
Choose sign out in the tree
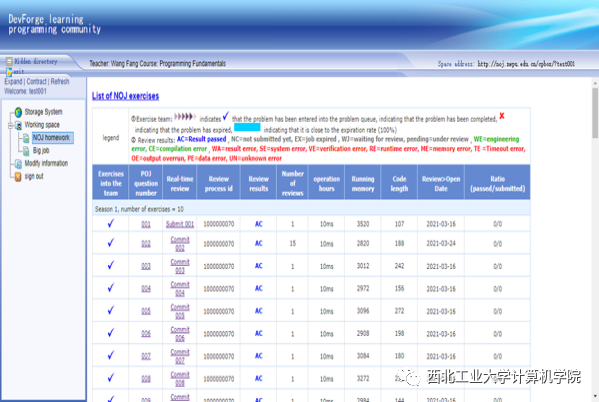coord(34,177)
